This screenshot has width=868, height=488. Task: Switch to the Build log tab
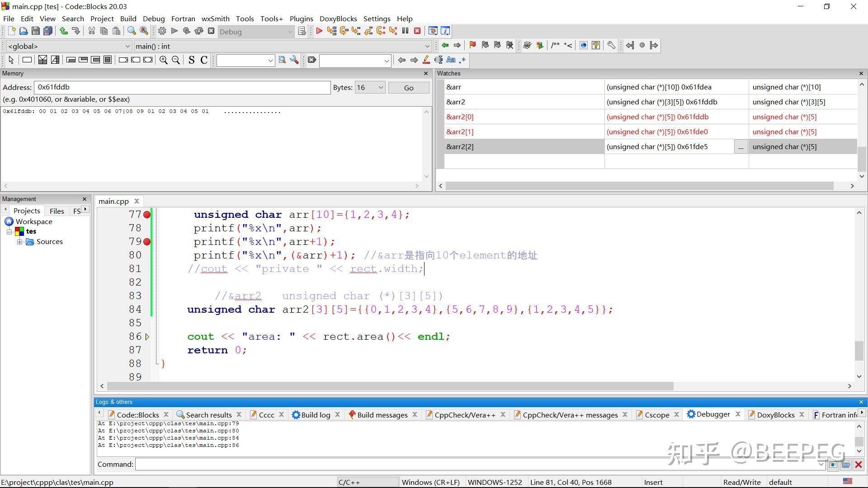click(x=315, y=415)
